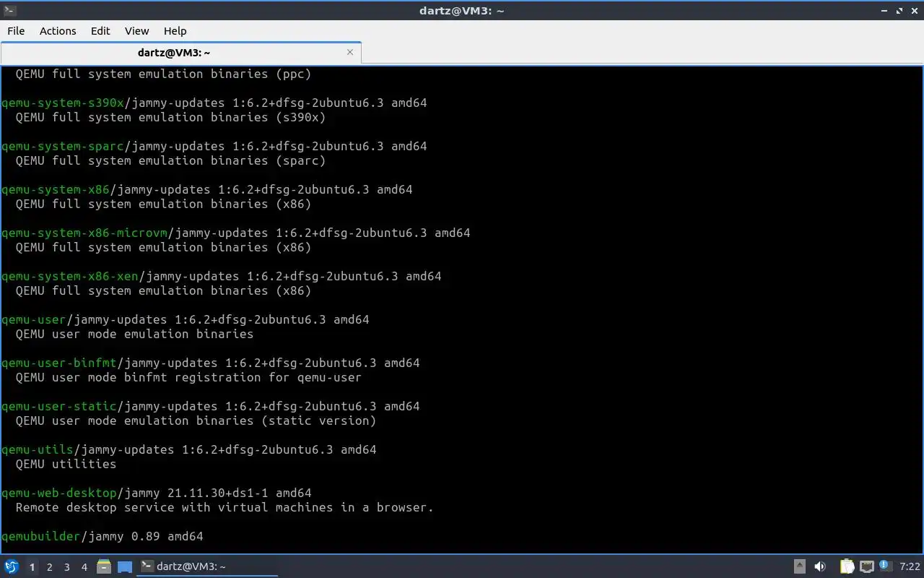Click the show desktop panel icon
Image resolution: width=924 pixels, height=578 pixels.
click(125, 566)
